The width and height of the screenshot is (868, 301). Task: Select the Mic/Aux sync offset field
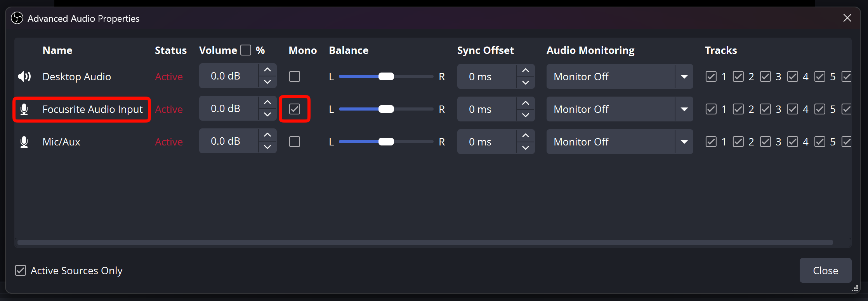(x=487, y=142)
